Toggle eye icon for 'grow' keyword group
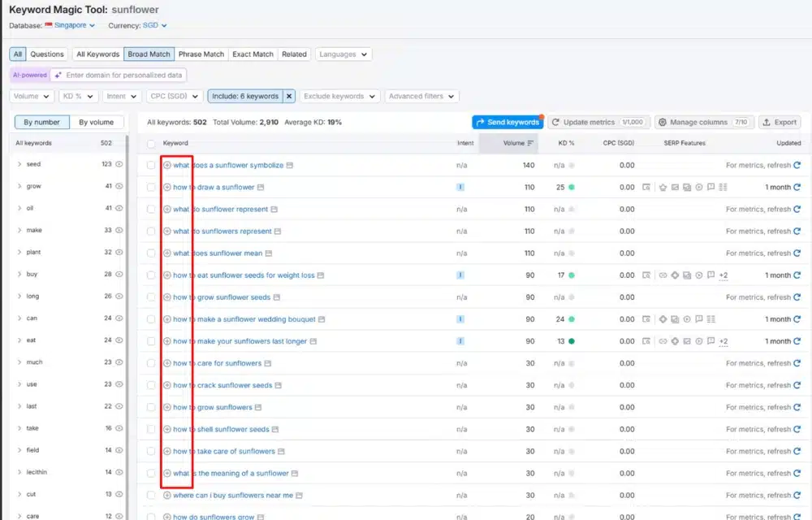Image resolution: width=812 pixels, height=520 pixels. (119, 186)
